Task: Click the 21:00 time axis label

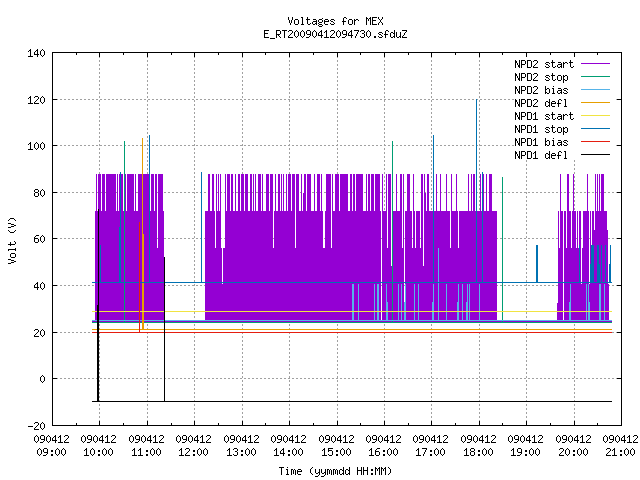Action: click(x=620, y=452)
